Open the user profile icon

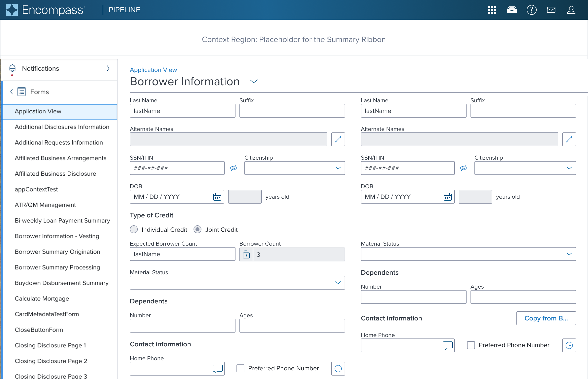(x=571, y=10)
